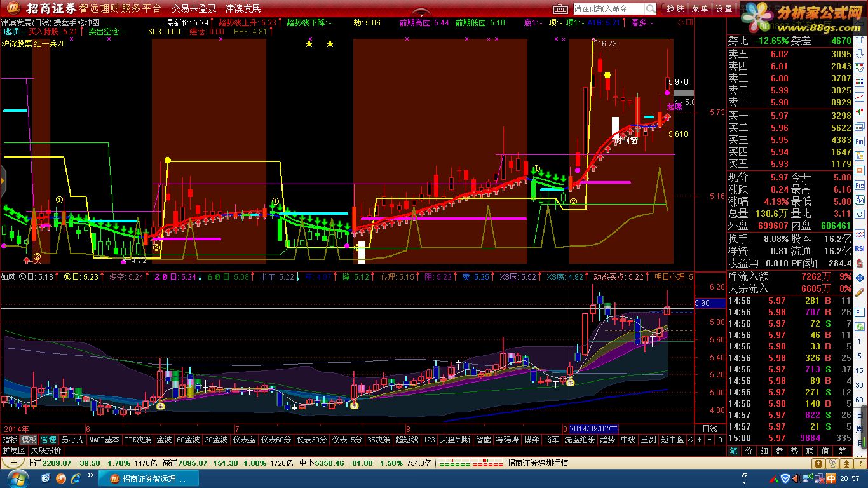This screenshot has width=868, height=488.
Task: Click the - button beside indicator tabs
Action: pos(710,439)
